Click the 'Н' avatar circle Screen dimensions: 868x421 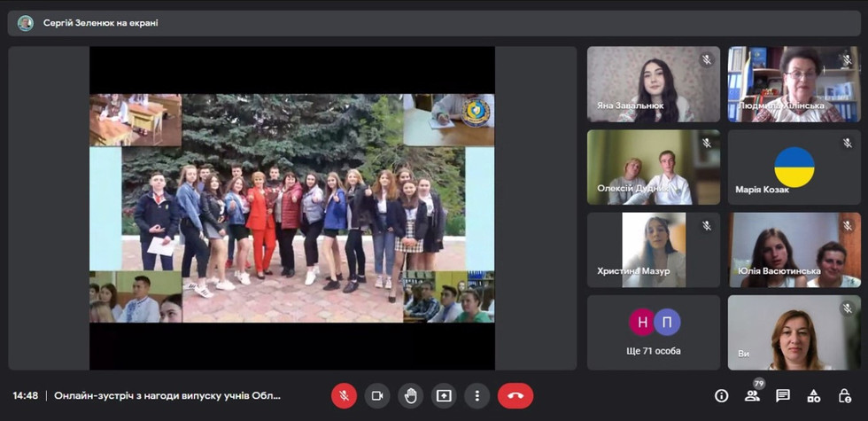[642, 323]
